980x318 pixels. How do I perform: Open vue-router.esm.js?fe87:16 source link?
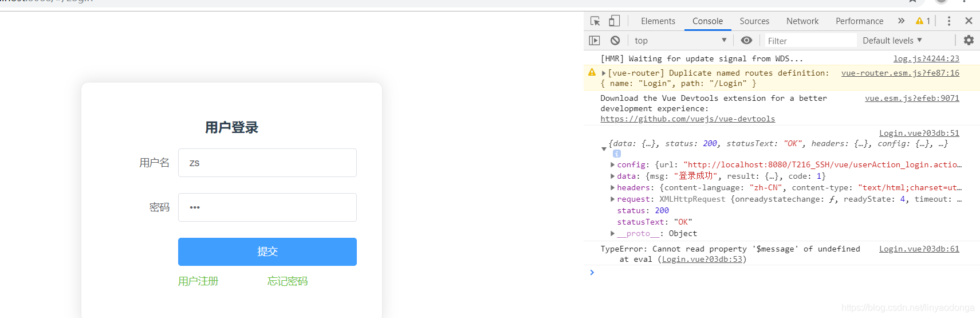click(900, 73)
